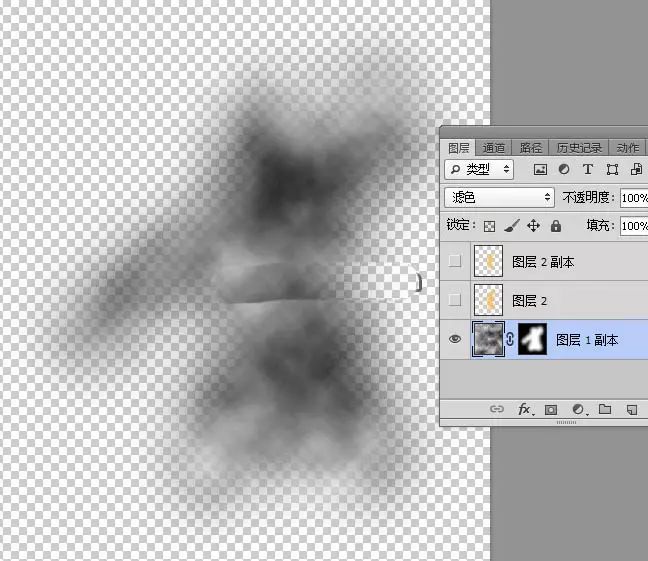Click the lock transparent pixels icon
This screenshot has height=561, width=648.
pos(489,226)
